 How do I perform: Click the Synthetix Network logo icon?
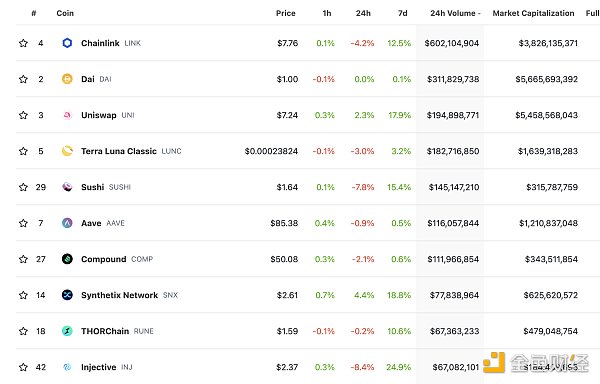(x=67, y=295)
